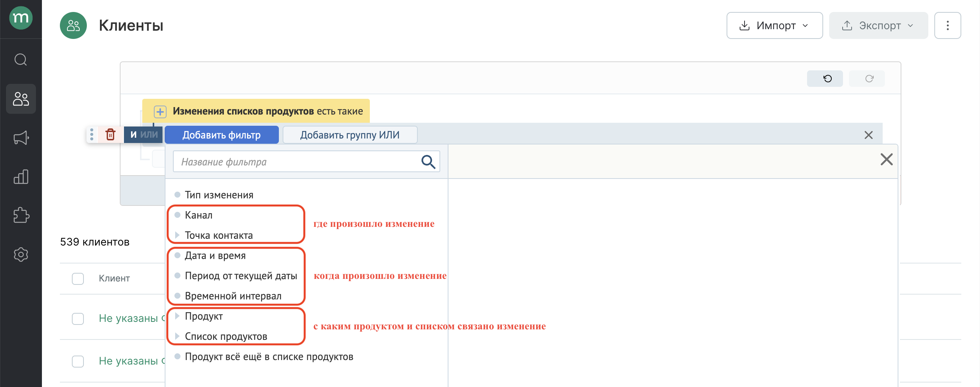980x387 pixels.
Task: Open the settings gear sidebar icon
Action: coord(21,255)
